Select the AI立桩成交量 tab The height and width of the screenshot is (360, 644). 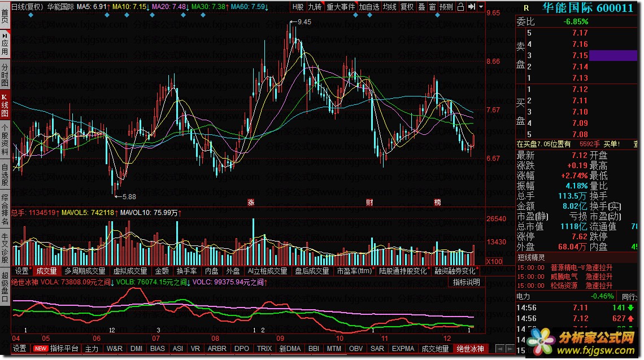(x=267, y=271)
